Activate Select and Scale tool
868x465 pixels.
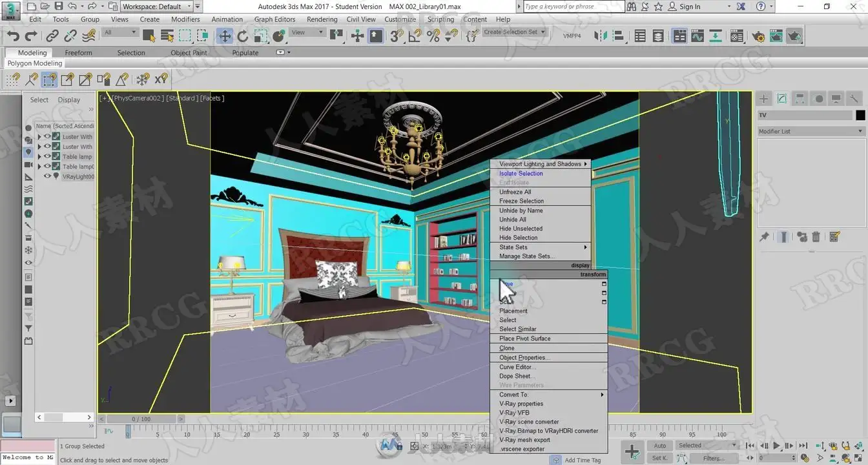click(260, 36)
